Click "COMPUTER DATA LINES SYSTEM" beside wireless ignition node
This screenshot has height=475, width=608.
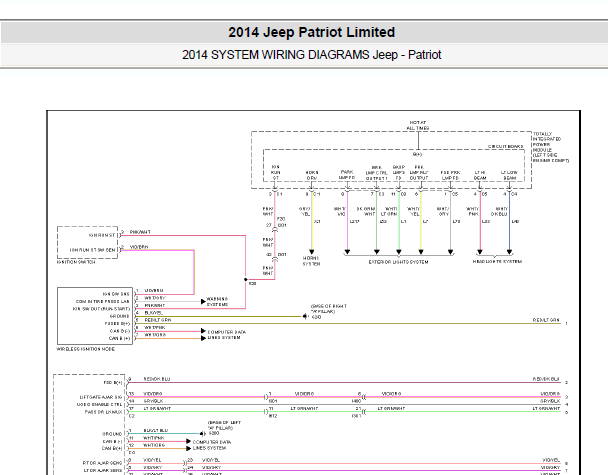click(x=227, y=335)
